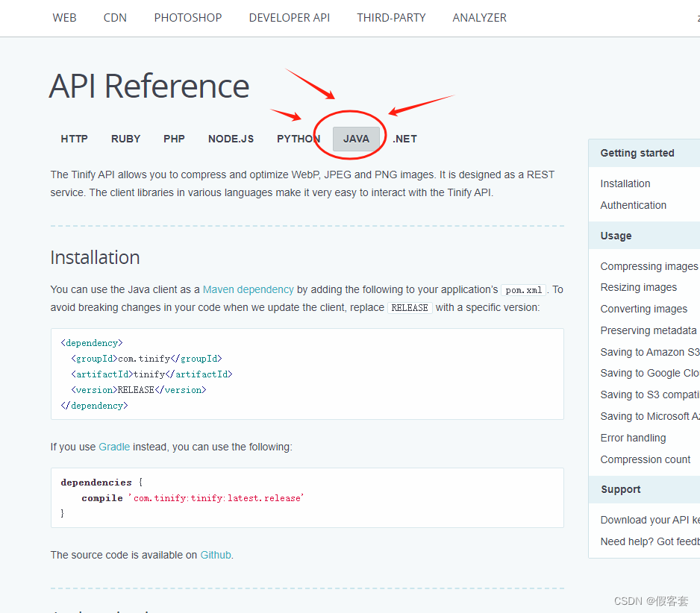Click the Getting started sidebar heading

click(637, 153)
